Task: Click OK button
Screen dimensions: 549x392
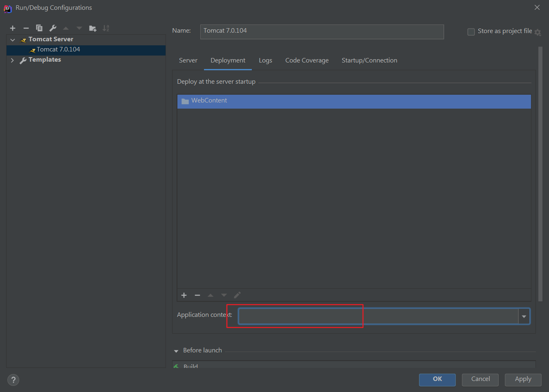Action: click(x=437, y=379)
